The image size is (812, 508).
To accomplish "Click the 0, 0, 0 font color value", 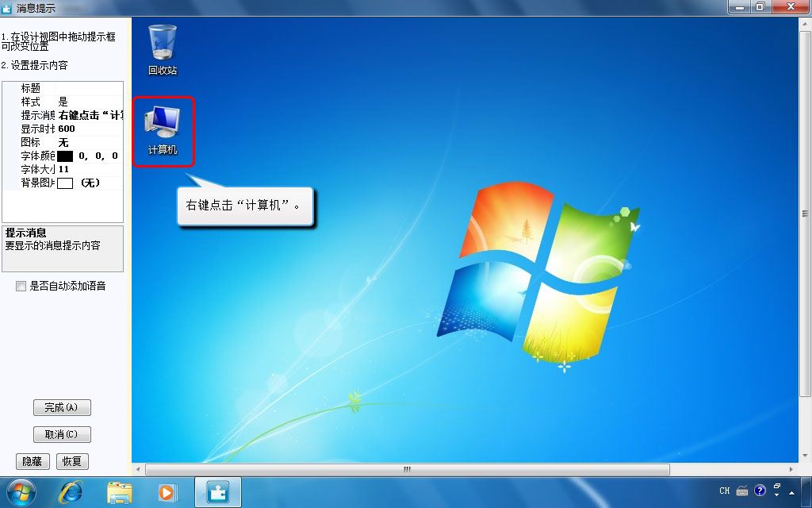I will tap(98, 156).
